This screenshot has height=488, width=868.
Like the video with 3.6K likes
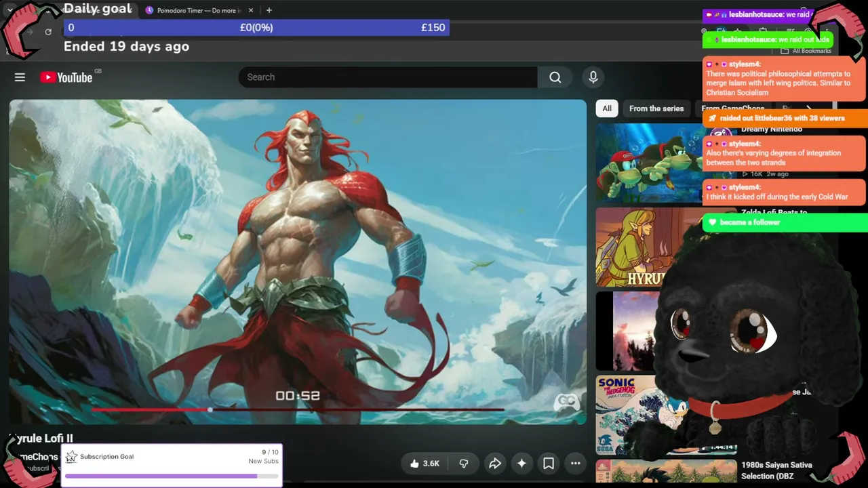tap(425, 464)
